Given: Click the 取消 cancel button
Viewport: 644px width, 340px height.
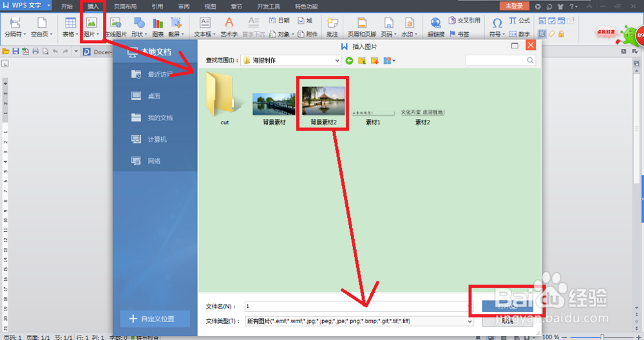Looking at the screenshot, I should click(x=508, y=321).
